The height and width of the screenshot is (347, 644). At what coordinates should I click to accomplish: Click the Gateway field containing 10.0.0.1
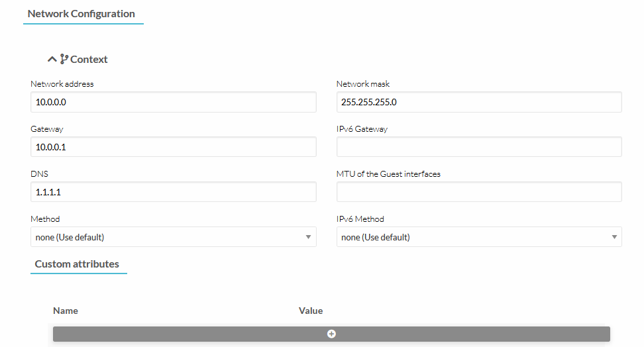pos(173,147)
